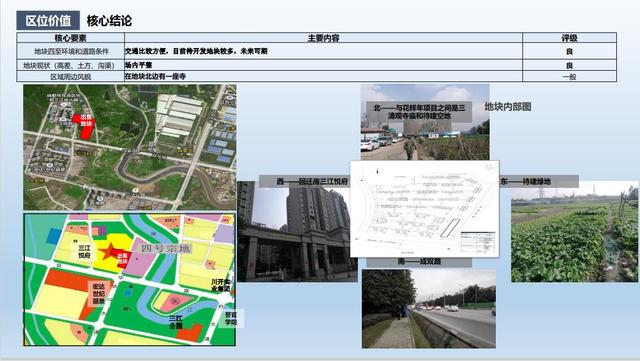The width and height of the screenshot is (640, 361).
Task: Select the north view photo with parked cars
Action: (425, 122)
